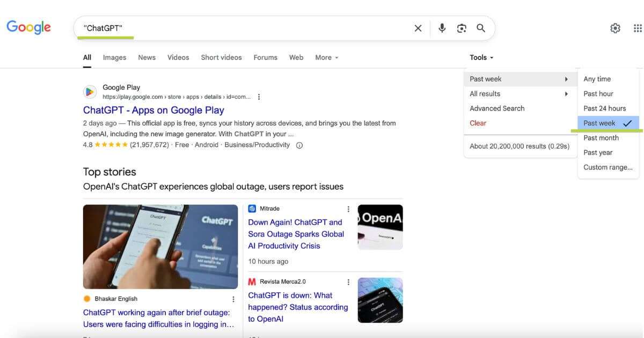Click the red Clear filter link
The image size is (644, 338).
478,123
